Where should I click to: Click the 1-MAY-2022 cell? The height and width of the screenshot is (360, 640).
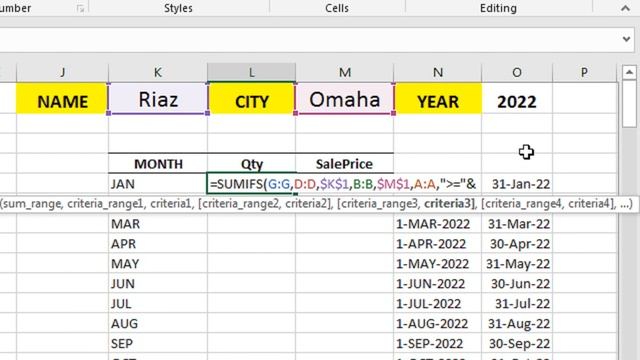pos(438,264)
